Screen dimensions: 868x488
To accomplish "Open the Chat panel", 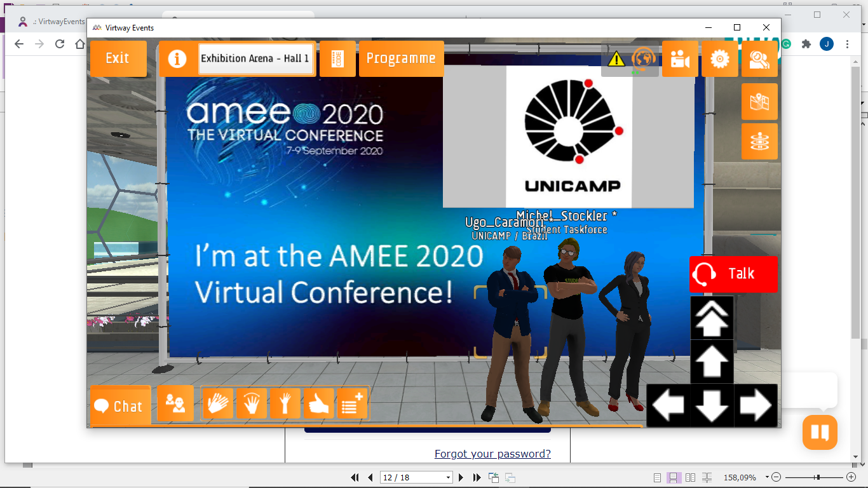I will click(x=120, y=405).
